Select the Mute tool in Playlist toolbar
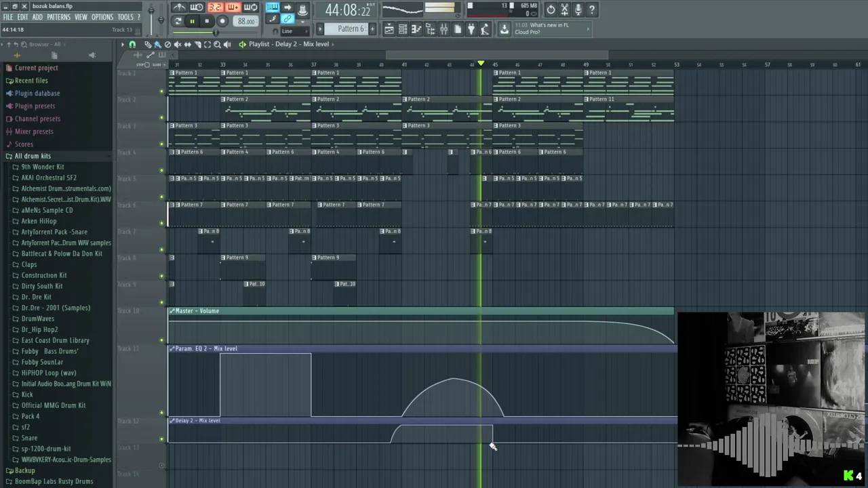This screenshot has width=868, height=488. 178,45
